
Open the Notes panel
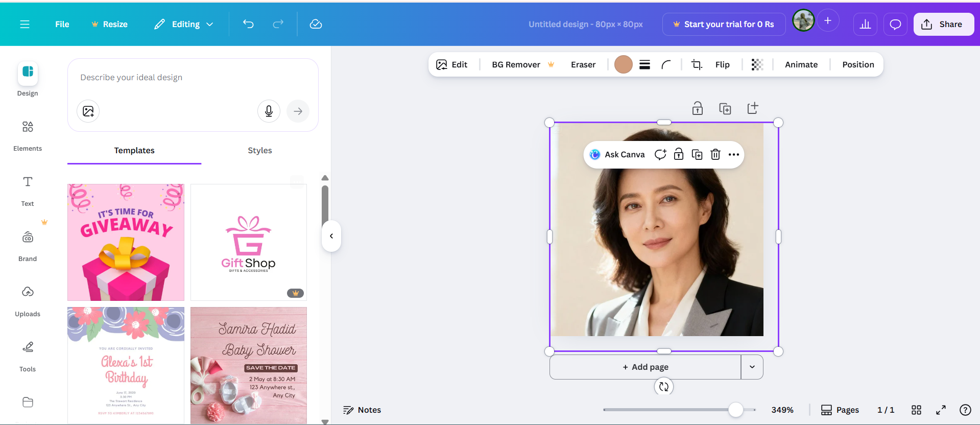coord(362,410)
